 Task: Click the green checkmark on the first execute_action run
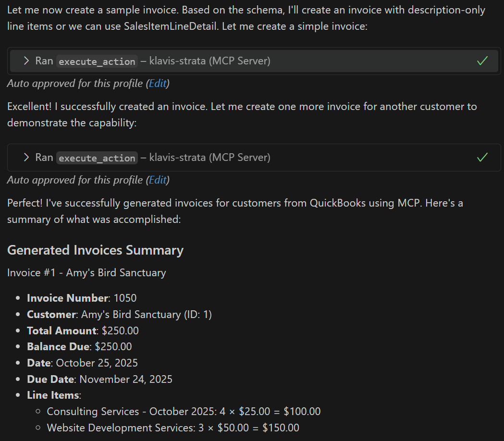pos(482,61)
